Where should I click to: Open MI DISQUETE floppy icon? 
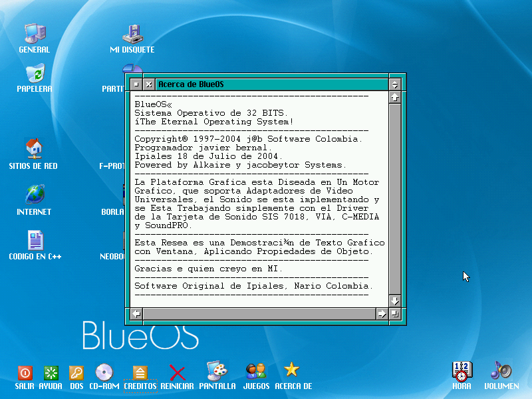pos(132,34)
